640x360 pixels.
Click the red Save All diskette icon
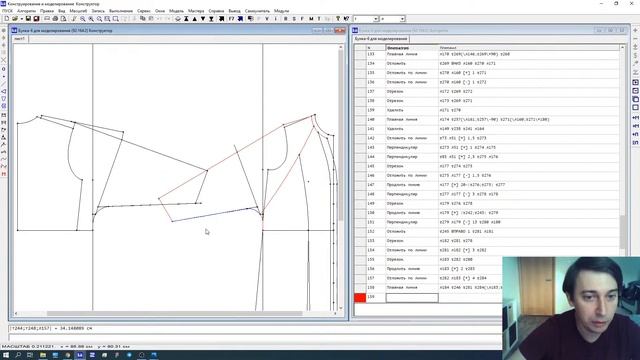coord(36,19)
